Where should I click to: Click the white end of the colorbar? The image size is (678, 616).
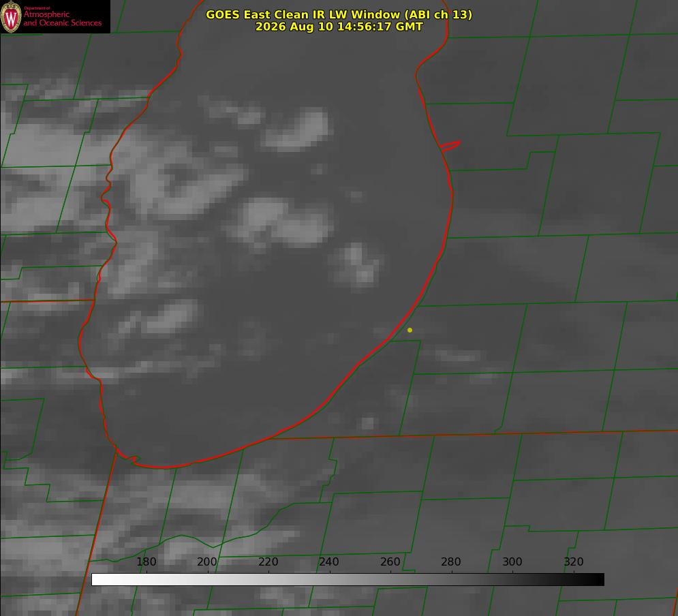pos(97,580)
